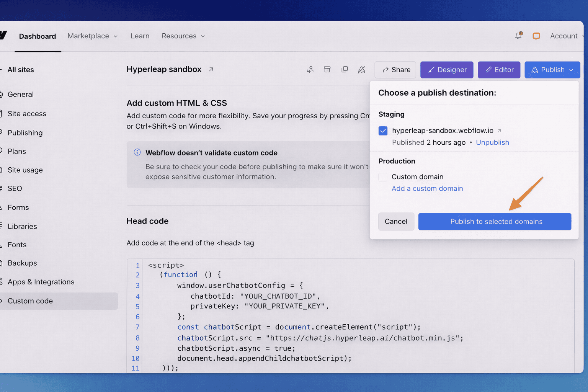Viewport: 588px width, 392px height.
Task: Open external link arrow beside Hyperleap sandbox
Action: tap(211, 69)
